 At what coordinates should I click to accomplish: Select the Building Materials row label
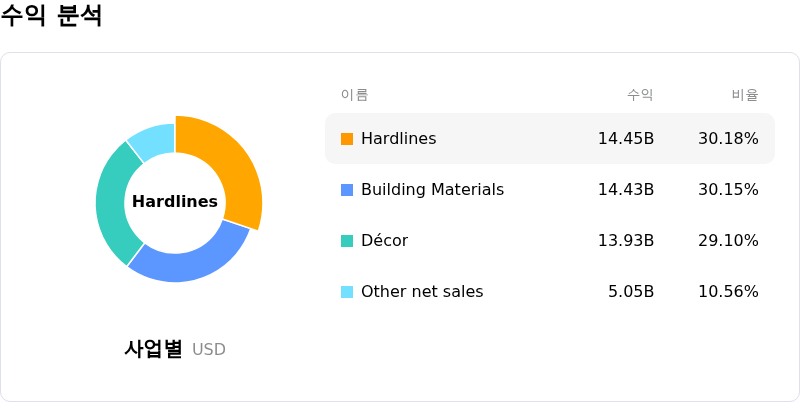click(433, 190)
